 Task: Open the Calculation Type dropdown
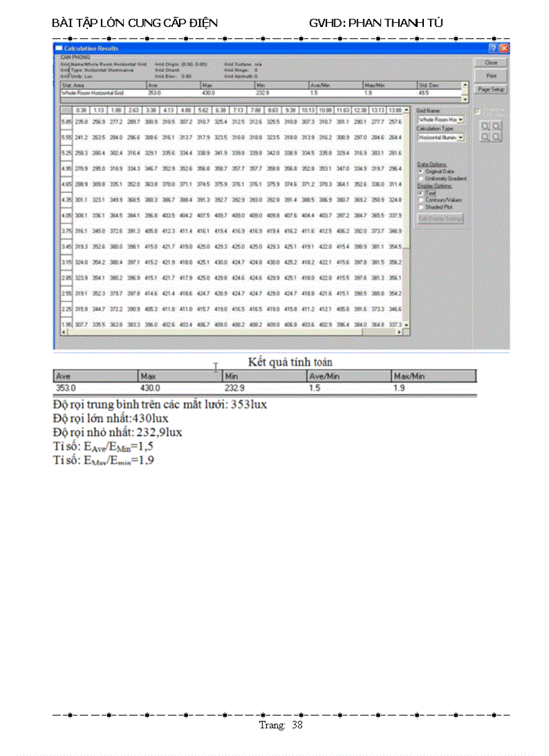pos(461,137)
